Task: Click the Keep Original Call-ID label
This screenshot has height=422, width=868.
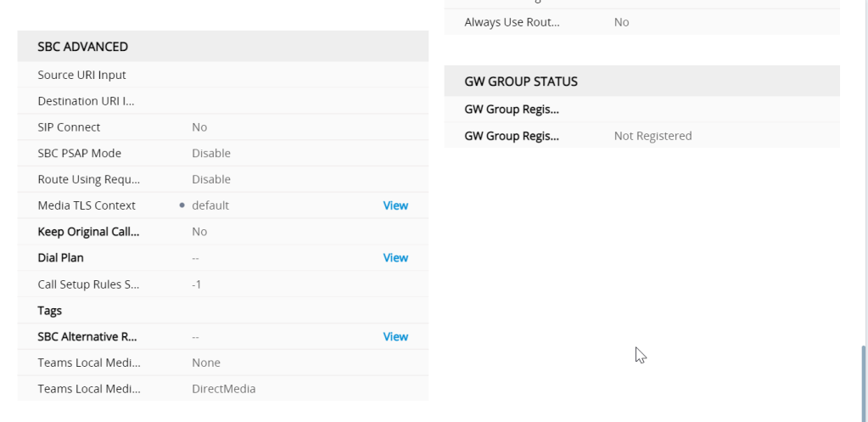Action: coord(88,232)
